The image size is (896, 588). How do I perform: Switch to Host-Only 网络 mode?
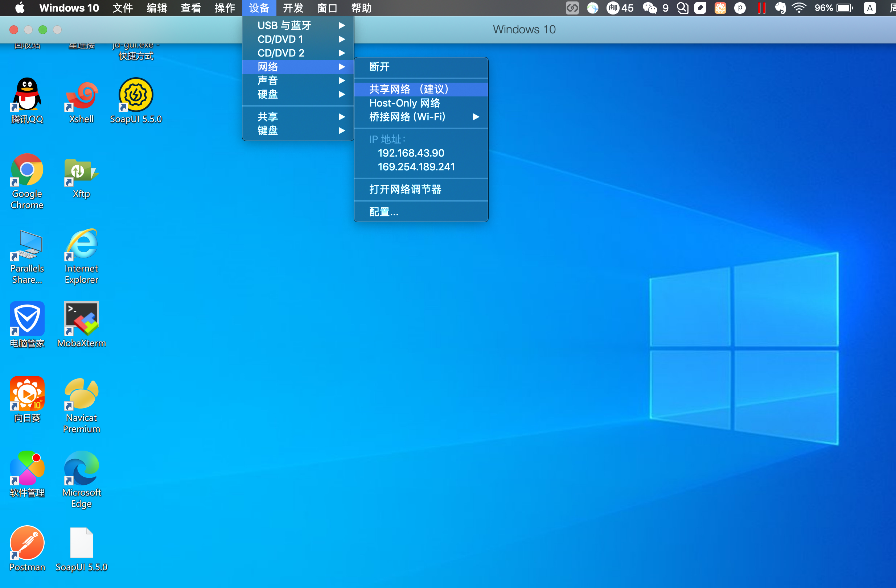[421, 103]
